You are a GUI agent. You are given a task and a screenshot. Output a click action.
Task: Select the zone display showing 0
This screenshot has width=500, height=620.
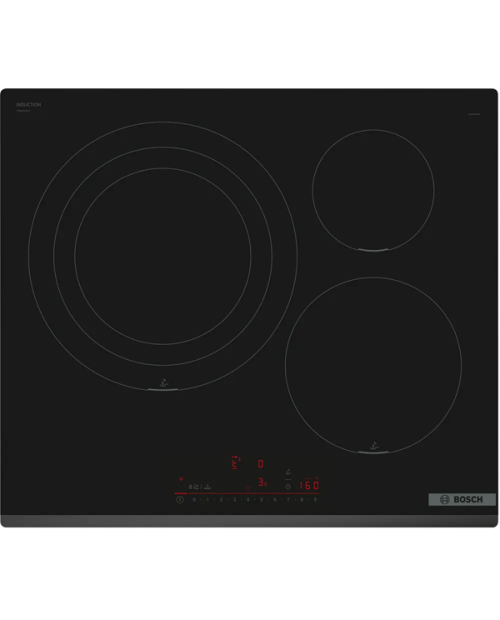point(260,464)
